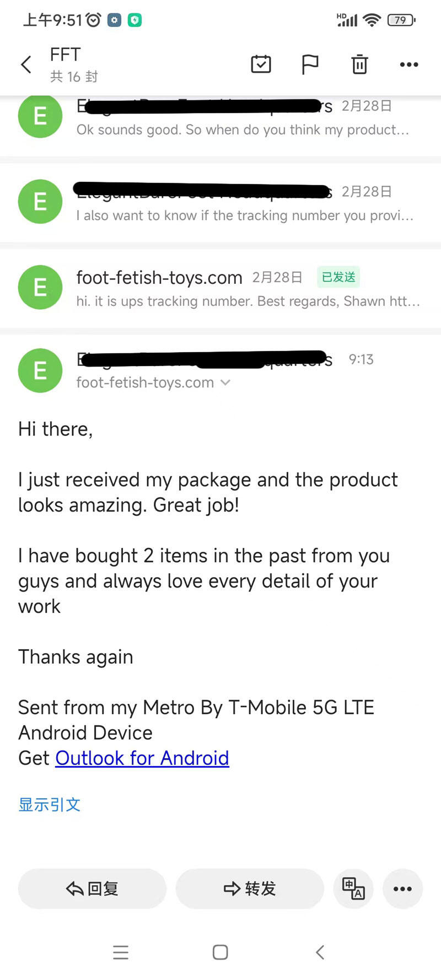Tap the green avatar of the 9:13 email

(40, 370)
